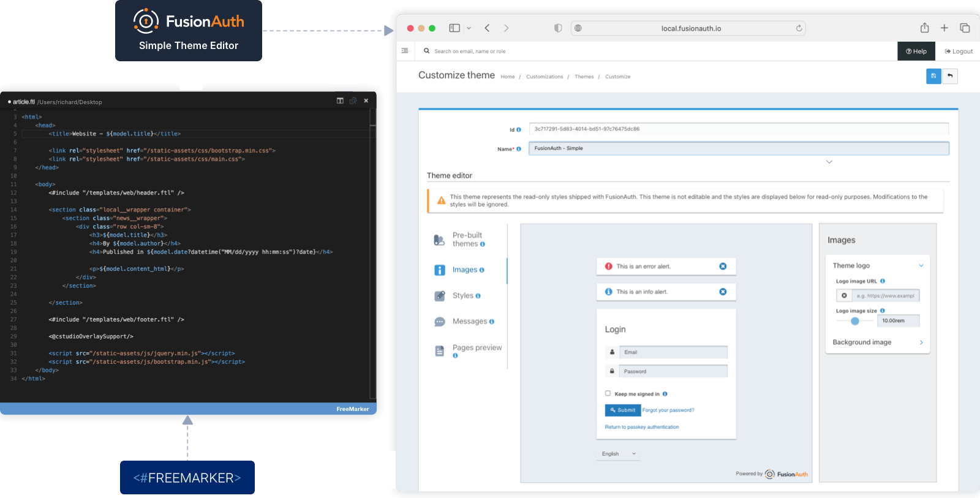Click FreeMarker language in editor status bar
This screenshot has height=498, width=980.
click(x=353, y=409)
